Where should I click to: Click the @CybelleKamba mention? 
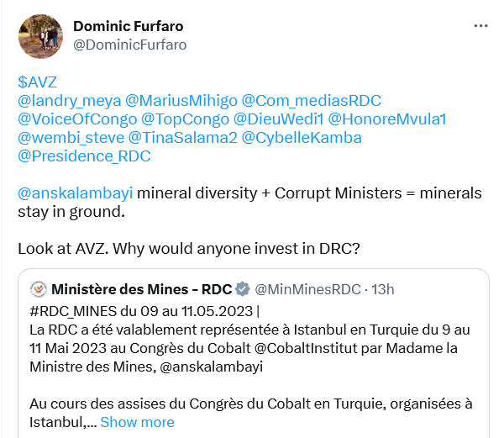(302, 137)
